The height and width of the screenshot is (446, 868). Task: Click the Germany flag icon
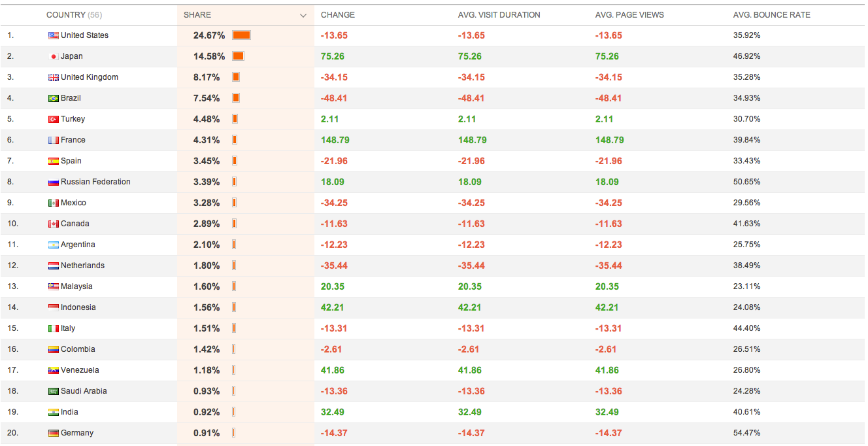pyautogui.click(x=54, y=433)
